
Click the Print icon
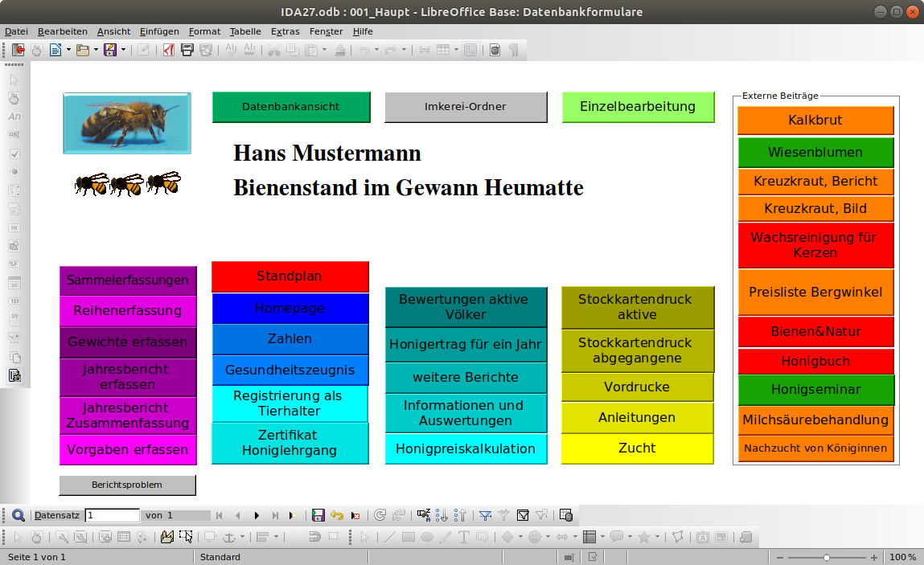click(x=187, y=50)
